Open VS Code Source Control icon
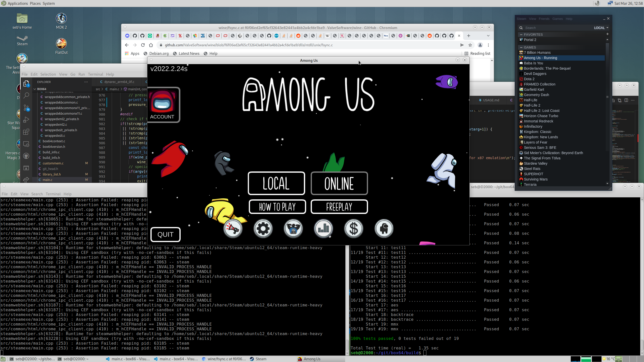 click(x=26, y=108)
